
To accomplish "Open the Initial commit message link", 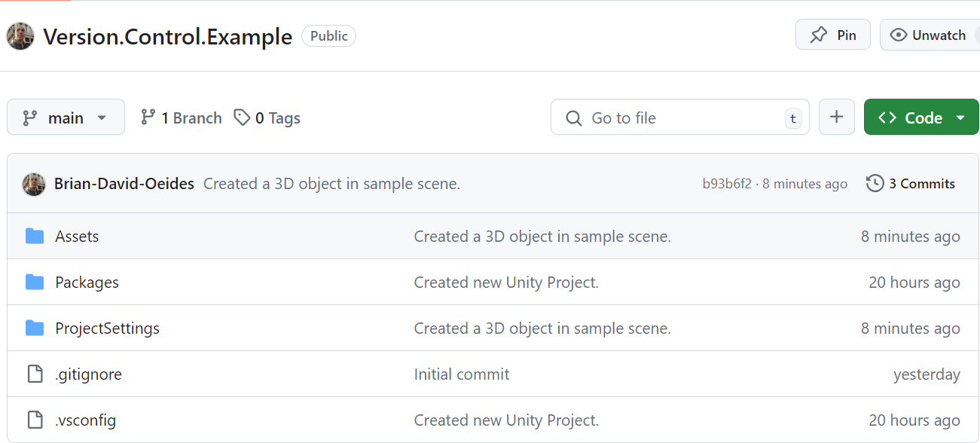I will click(x=462, y=374).
